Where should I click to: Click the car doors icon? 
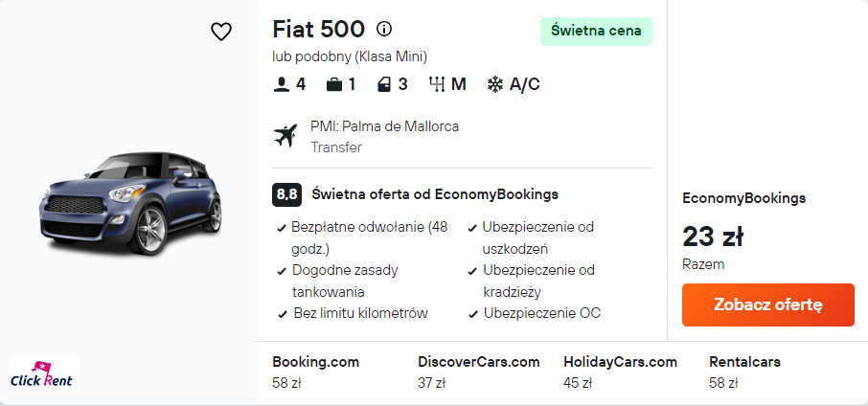pyautogui.click(x=384, y=84)
